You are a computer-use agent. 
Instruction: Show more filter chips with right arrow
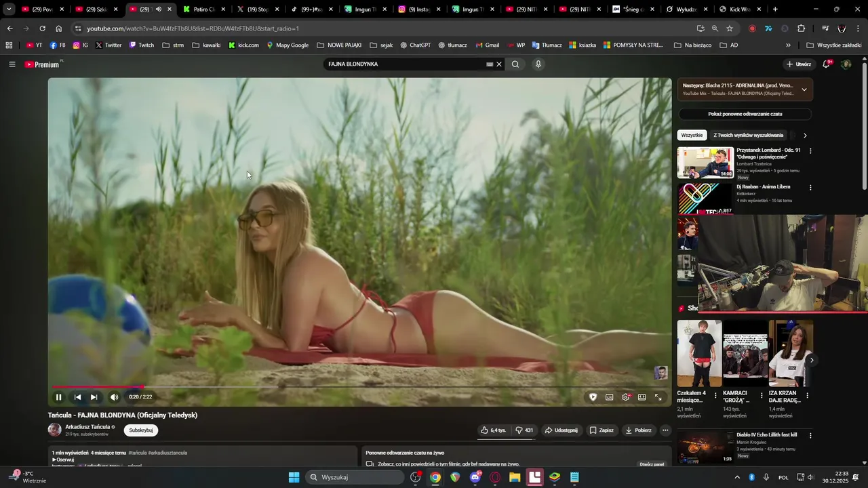[805, 136]
